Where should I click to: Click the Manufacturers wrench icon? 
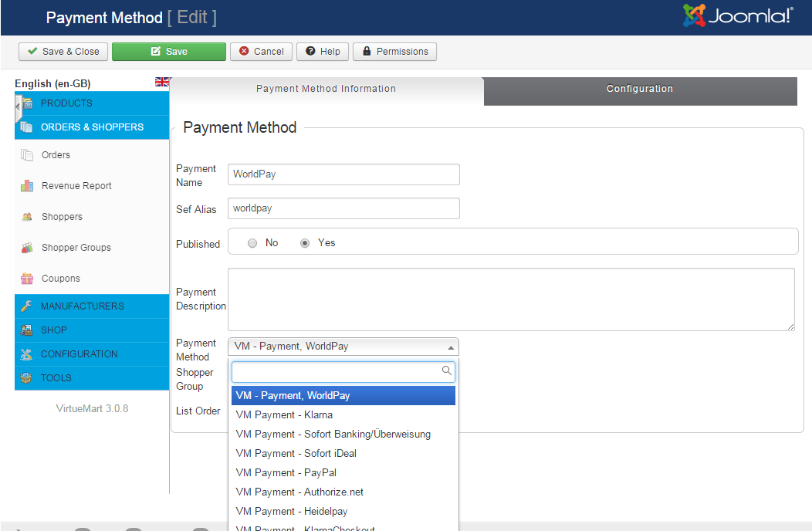(x=26, y=306)
